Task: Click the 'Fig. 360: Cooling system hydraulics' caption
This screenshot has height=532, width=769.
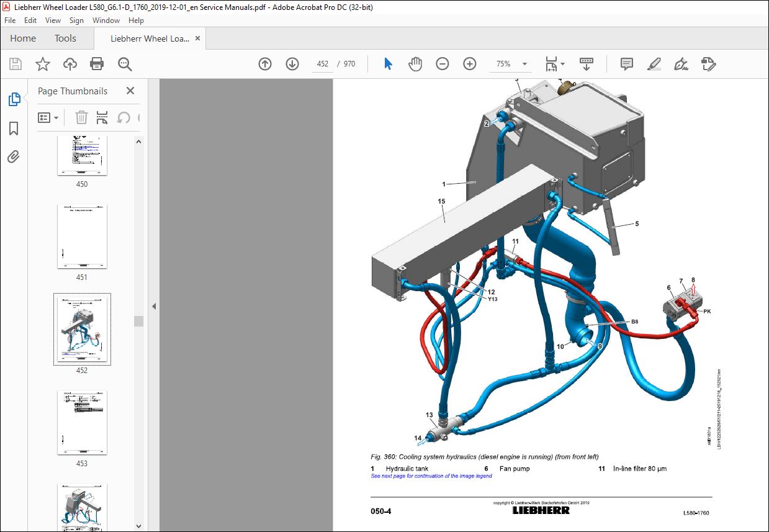Action: pyautogui.click(x=485, y=457)
